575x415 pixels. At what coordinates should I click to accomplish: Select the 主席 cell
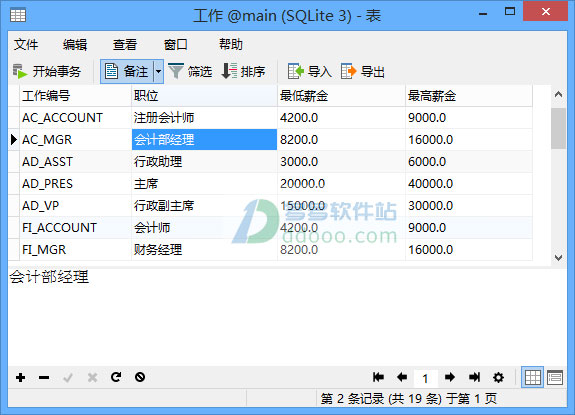pyautogui.click(x=204, y=184)
